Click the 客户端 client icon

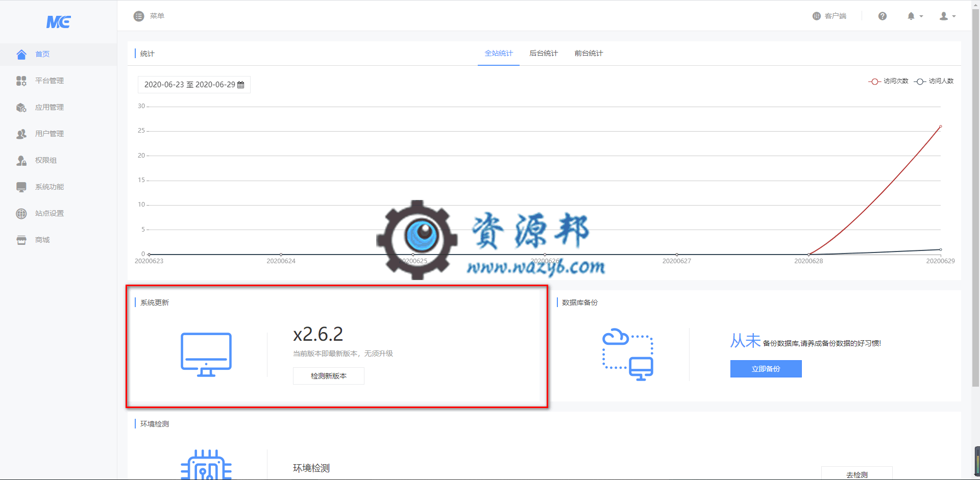point(816,16)
